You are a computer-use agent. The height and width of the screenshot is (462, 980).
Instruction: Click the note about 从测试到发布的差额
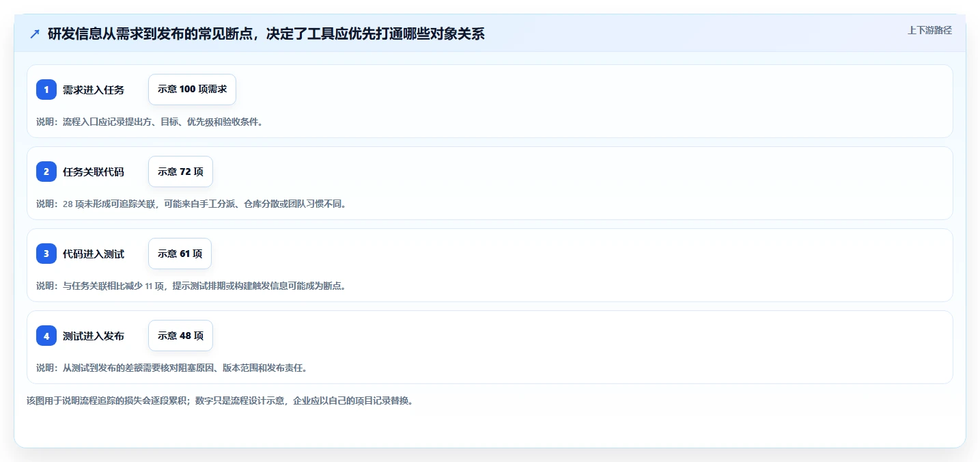(x=171, y=368)
